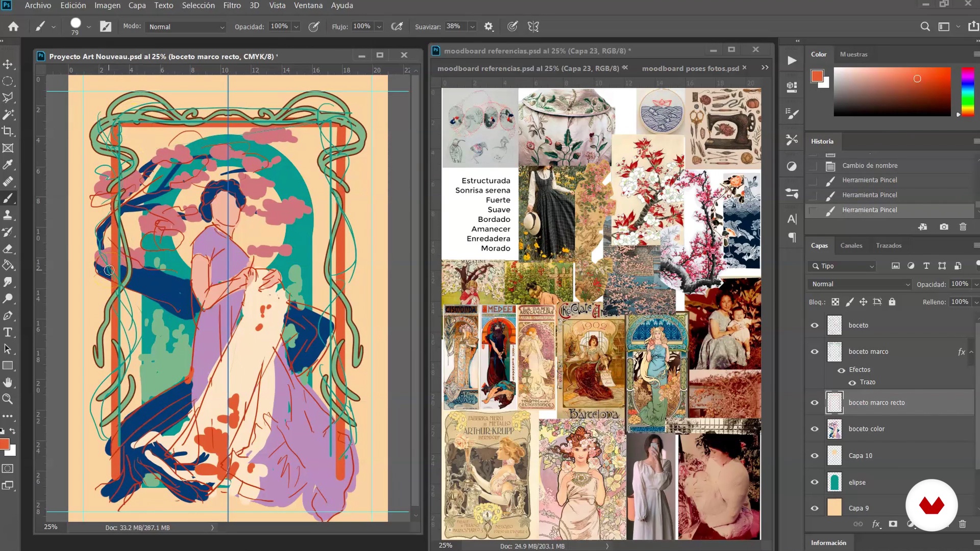Select the Zoom tool
The height and width of the screenshot is (551, 980).
click(x=8, y=399)
